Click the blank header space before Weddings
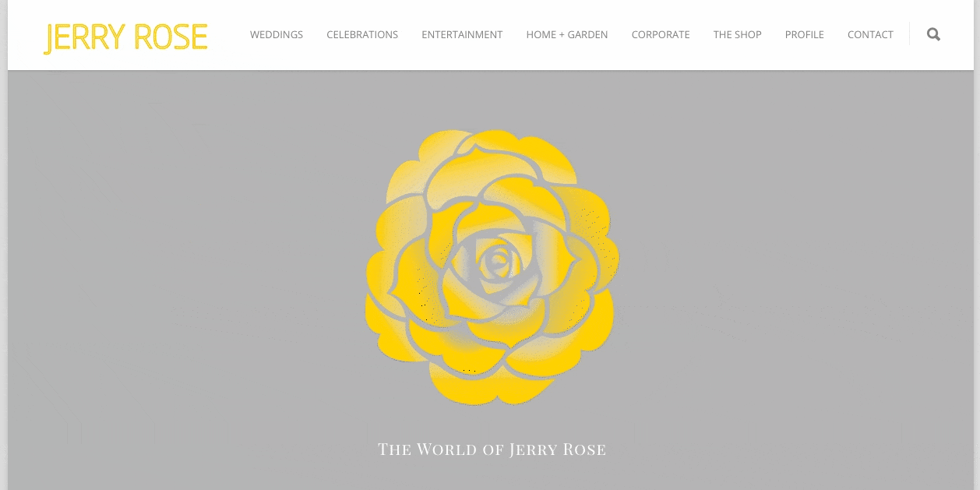 (229, 35)
